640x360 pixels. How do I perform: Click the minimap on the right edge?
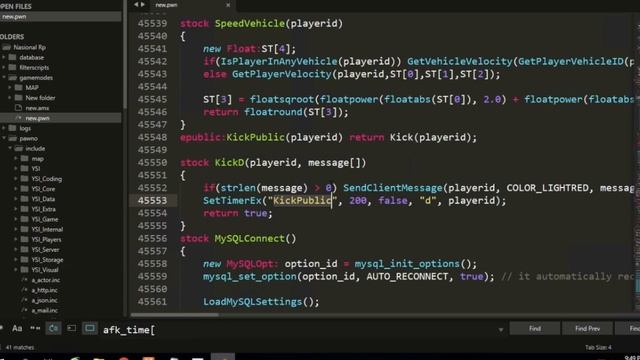[x=637, y=163]
